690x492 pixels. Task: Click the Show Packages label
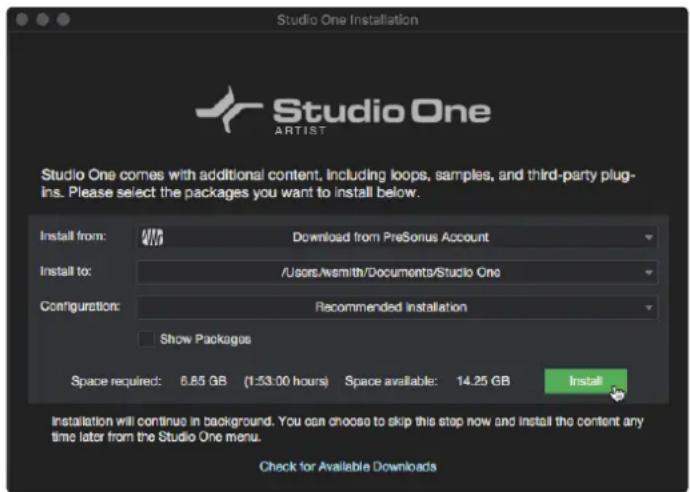(x=206, y=339)
